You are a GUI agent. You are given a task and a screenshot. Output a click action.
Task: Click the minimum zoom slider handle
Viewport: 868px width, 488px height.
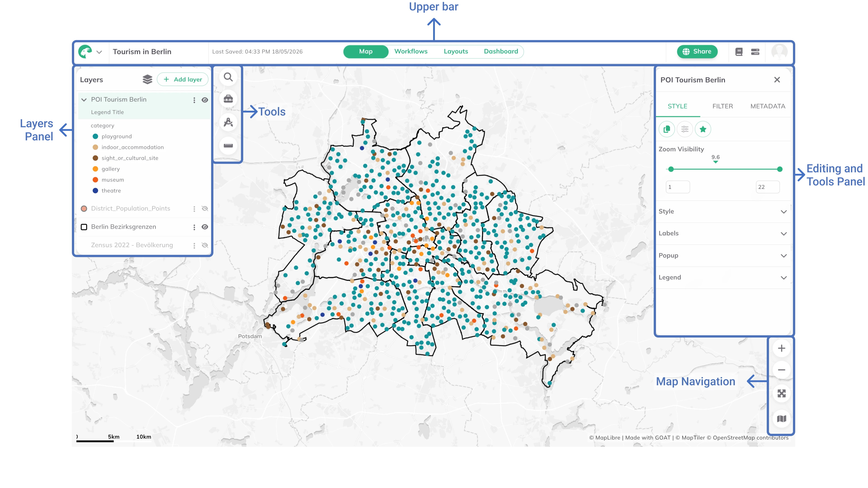tap(671, 169)
